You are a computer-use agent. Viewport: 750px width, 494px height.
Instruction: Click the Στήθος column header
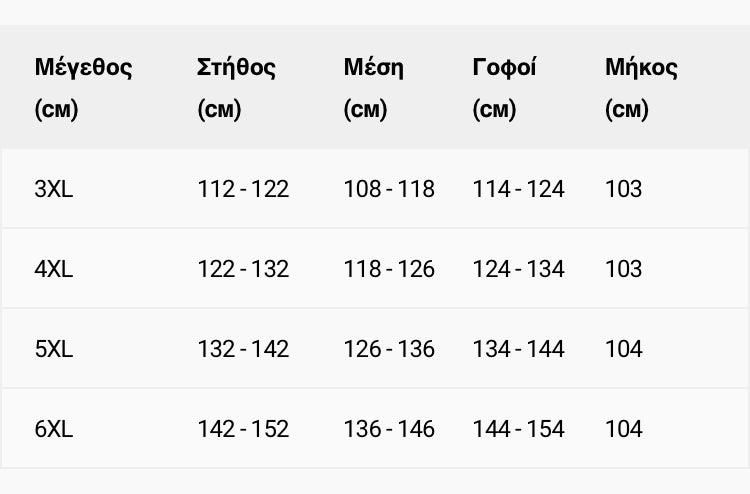pyautogui.click(x=236, y=88)
